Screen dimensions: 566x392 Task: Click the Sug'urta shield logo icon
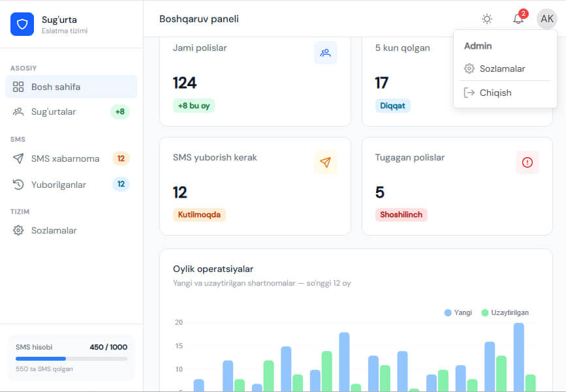point(22,24)
